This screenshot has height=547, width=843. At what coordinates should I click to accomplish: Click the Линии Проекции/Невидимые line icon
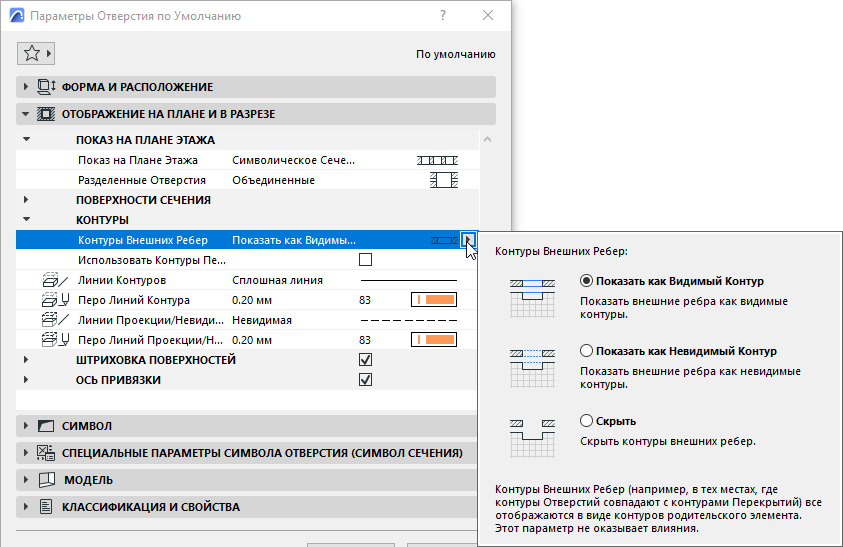tap(55, 320)
